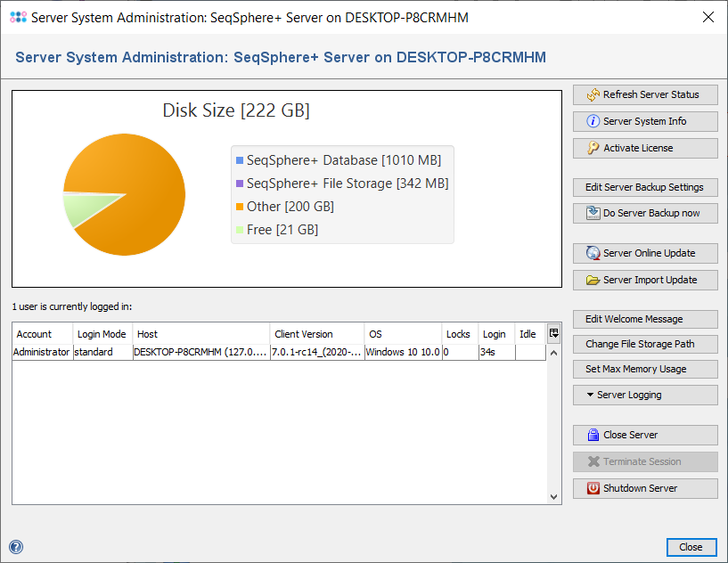Click the Activate License key icon
Viewport: 728px width, 563px height.
click(x=593, y=148)
